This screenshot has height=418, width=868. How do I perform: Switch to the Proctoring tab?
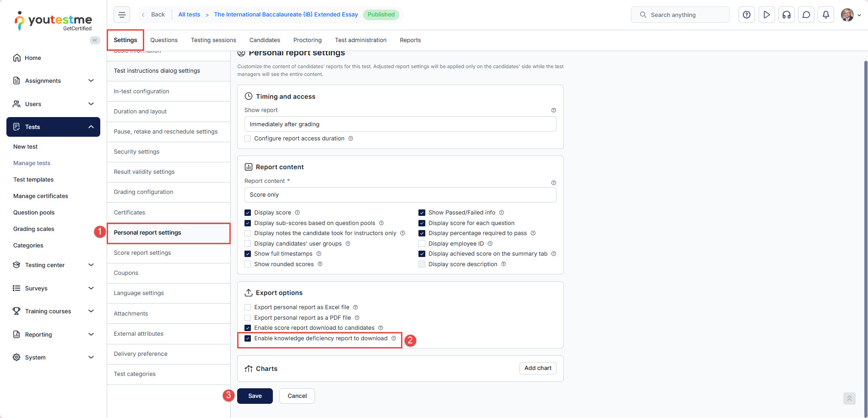pyautogui.click(x=307, y=40)
